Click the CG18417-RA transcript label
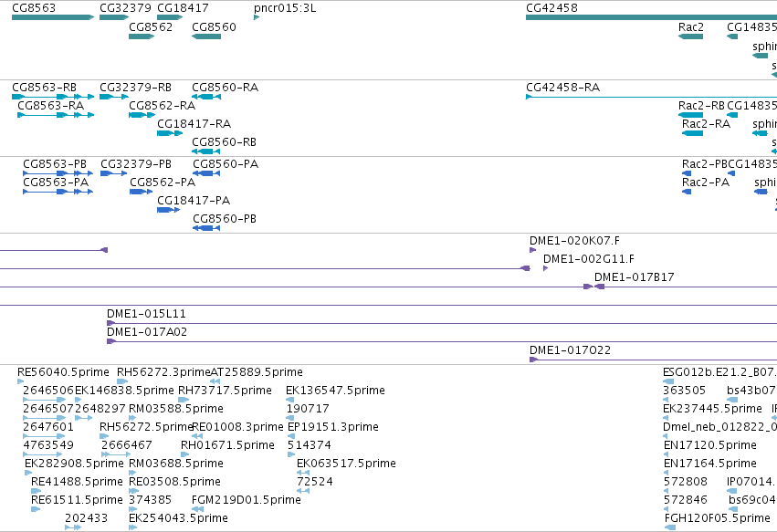Image resolution: width=777 pixels, height=532 pixels. tap(194, 124)
